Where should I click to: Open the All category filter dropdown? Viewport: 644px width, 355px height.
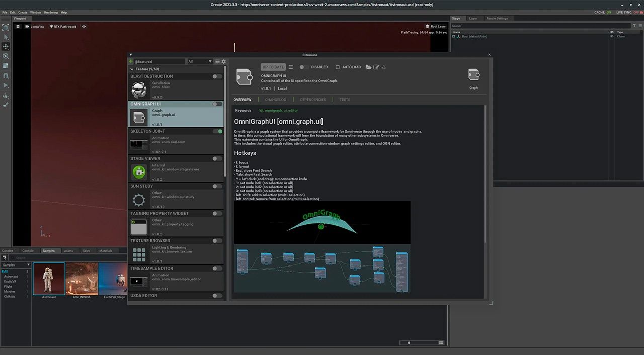coord(200,61)
